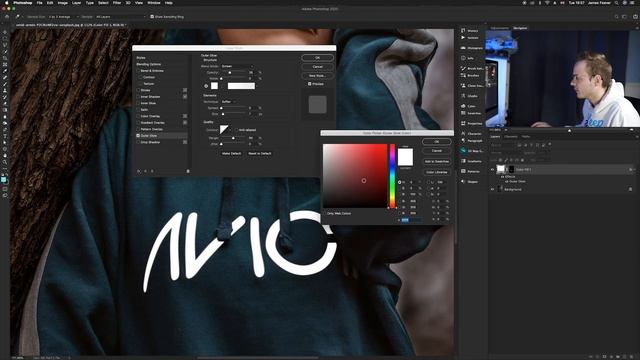Click the add button beside Drop Shadow effect
The image size is (640, 360).
click(185, 142)
